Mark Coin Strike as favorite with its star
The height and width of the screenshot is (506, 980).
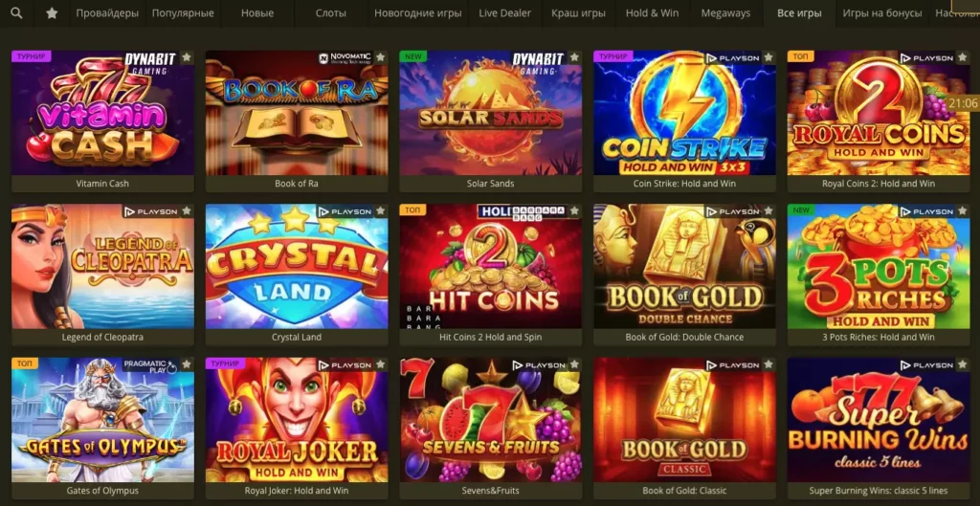click(x=768, y=57)
